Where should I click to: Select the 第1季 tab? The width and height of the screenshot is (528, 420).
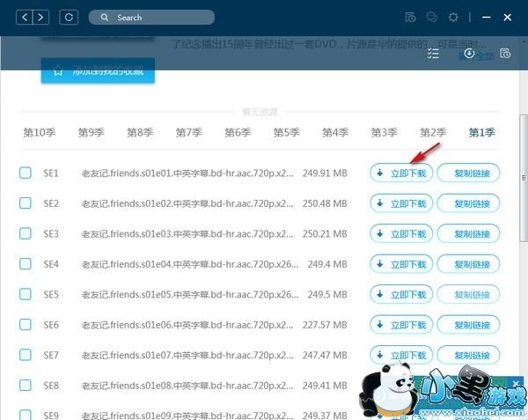pyautogui.click(x=482, y=132)
